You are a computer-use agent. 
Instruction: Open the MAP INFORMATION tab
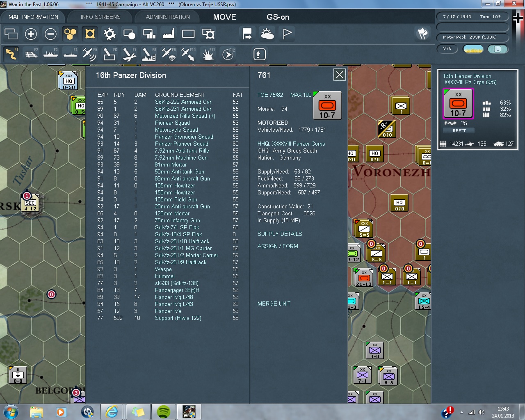(x=33, y=17)
